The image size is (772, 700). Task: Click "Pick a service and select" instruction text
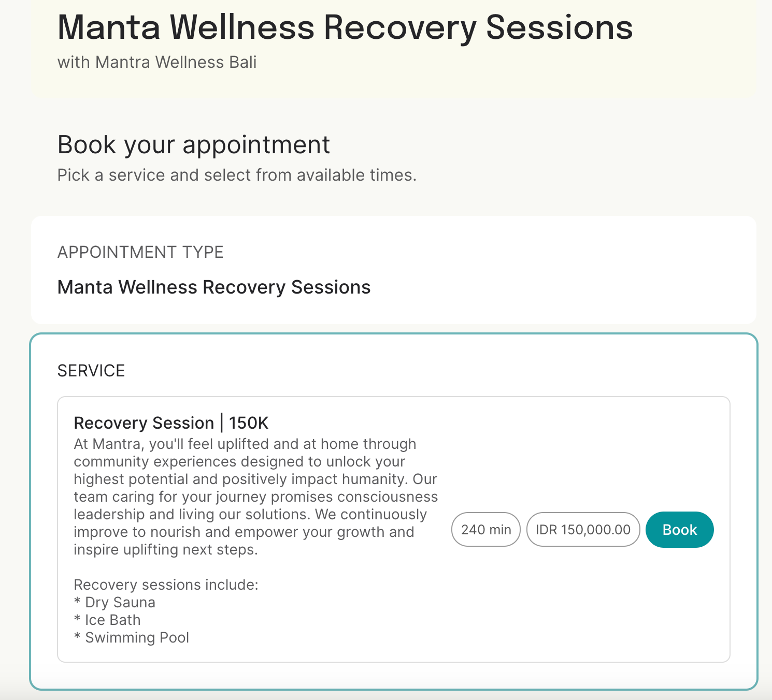click(x=237, y=175)
